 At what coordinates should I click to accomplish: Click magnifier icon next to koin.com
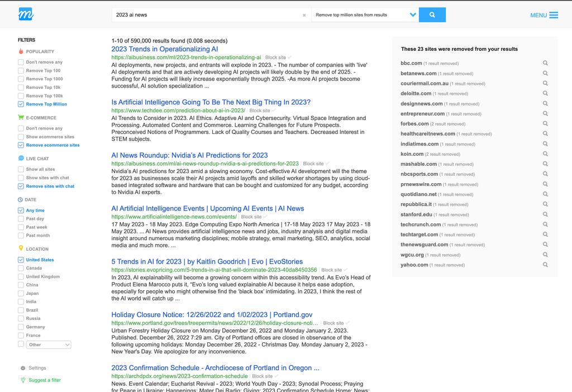pyautogui.click(x=545, y=154)
